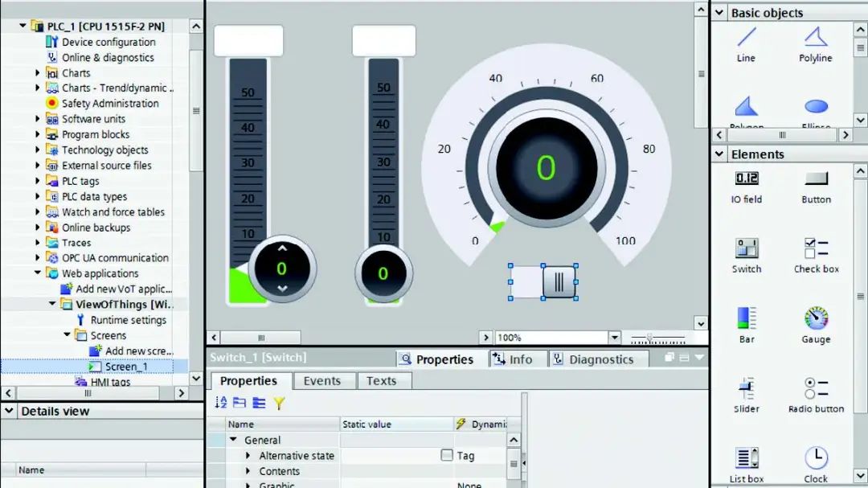Open Online & diagnostics
Viewport: 868px width, 488px height.
[108, 58]
